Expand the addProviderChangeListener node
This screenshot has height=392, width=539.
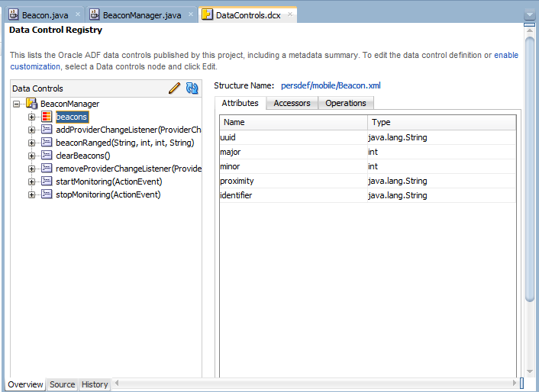[31, 130]
